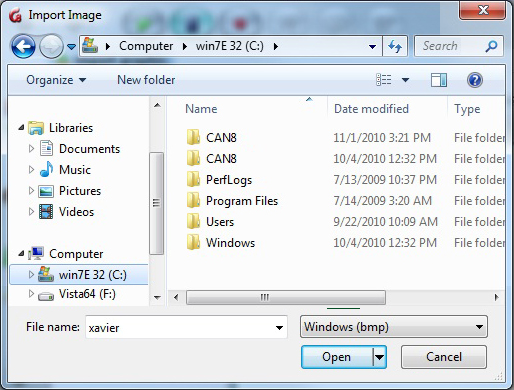Open help with the question mark icon
This screenshot has width=514, height=390.
click(x=475, y=80)
